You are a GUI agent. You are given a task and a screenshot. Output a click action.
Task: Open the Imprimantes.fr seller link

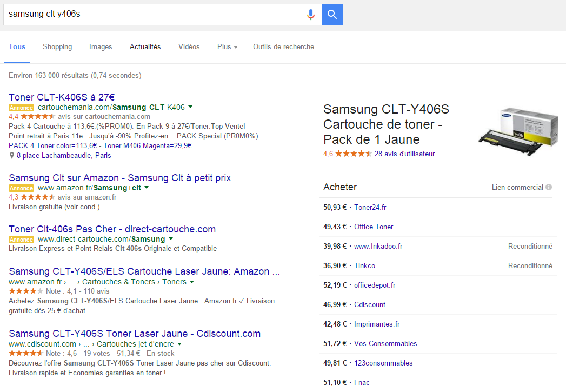[x=377, y=324]
